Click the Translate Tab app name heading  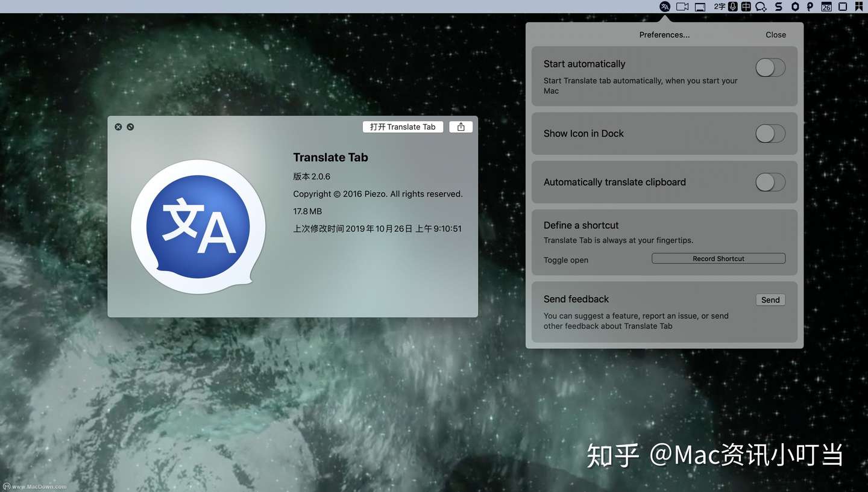[x=330, y=157]
